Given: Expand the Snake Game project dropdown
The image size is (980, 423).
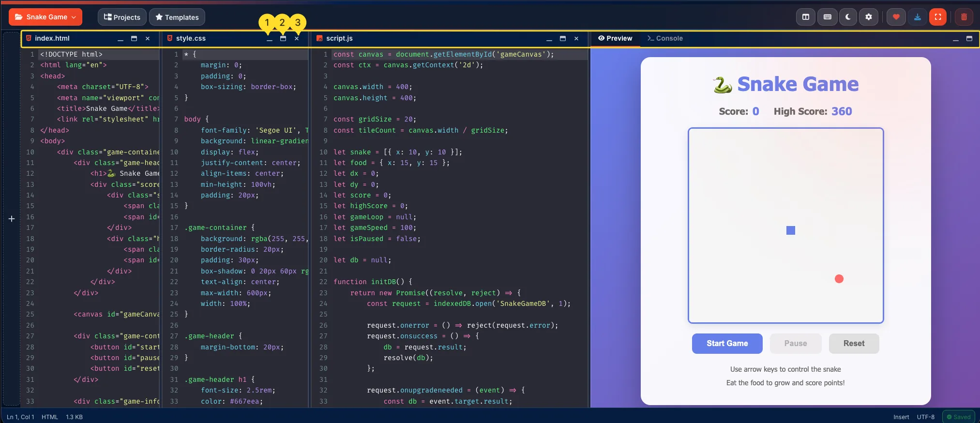Looking at the screenshot, I should coord(45,17).
